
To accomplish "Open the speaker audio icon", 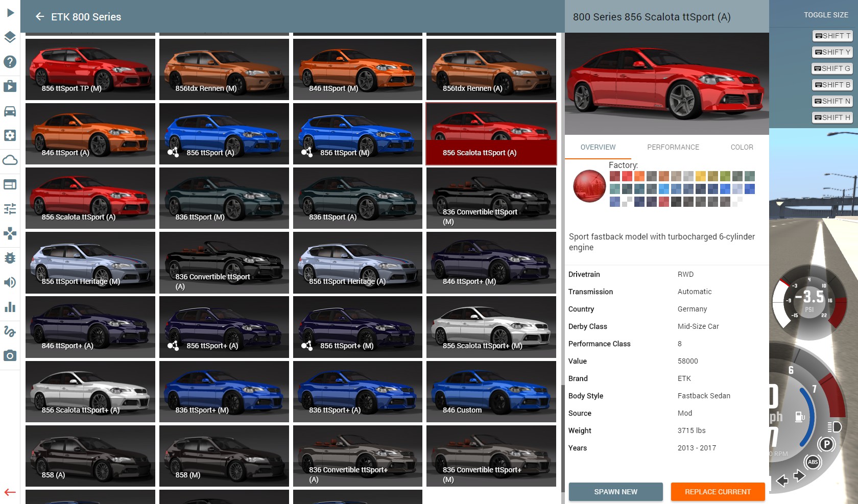I will (10, 282).
